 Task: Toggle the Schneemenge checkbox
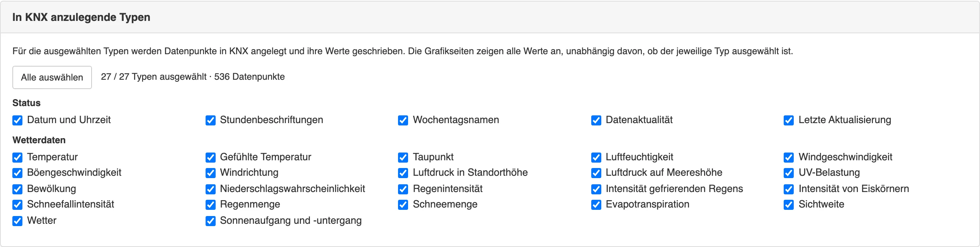pyautogui.click(x=403, y=205)
